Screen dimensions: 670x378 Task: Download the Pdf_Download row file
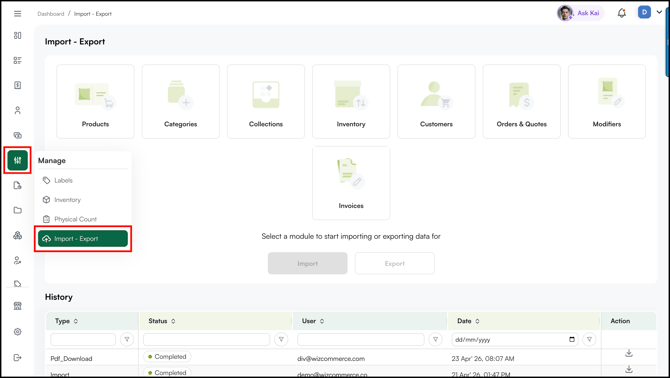(629, 354)
